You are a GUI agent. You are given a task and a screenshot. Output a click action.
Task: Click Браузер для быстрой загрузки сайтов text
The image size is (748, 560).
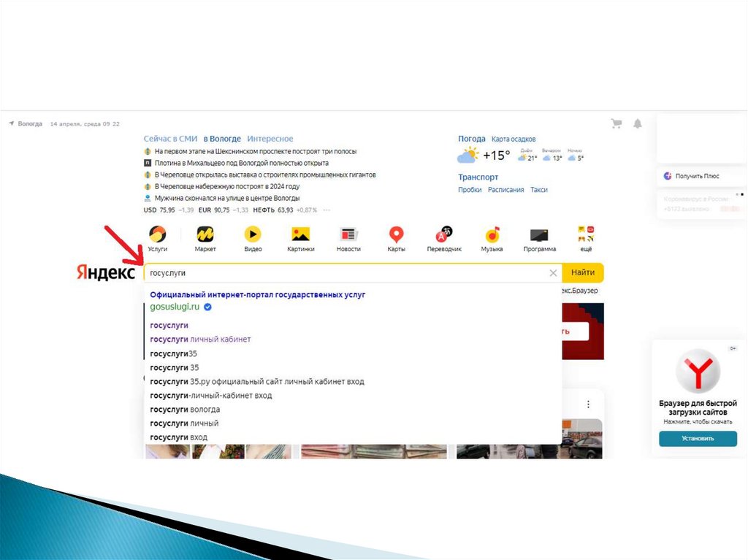[698, 407]
